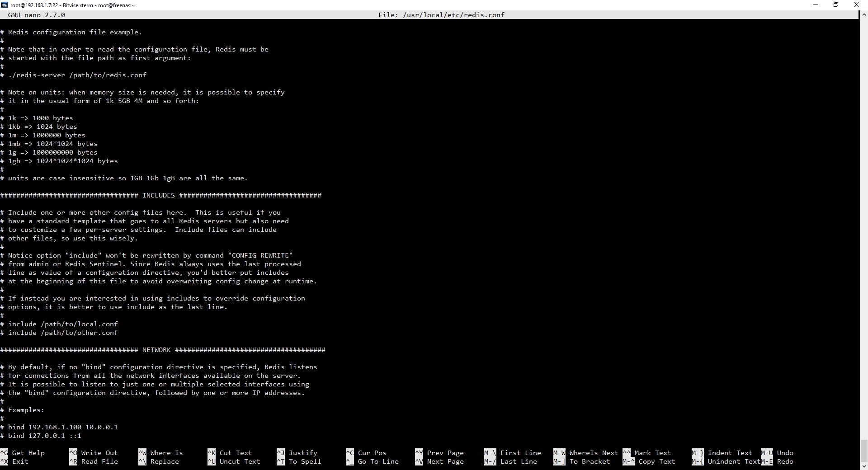This screenshot has width=868, height=470.
Task: Click 'other files, so use this wisely.' line
Action: coord(69,238)
